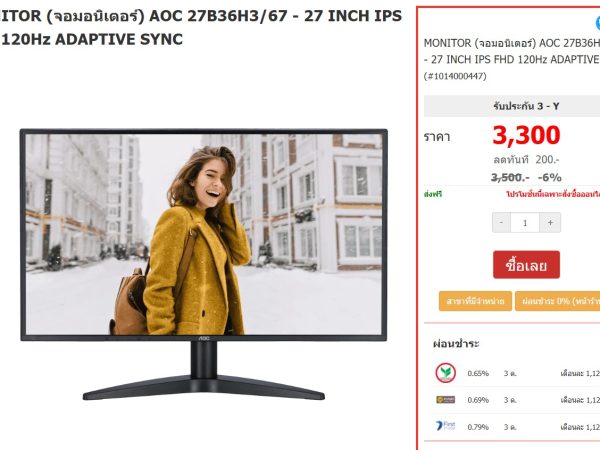This screenshot has width=600, height=450.
Task: Click the First Choice installment logo
Action: click(x=445, y=426)
